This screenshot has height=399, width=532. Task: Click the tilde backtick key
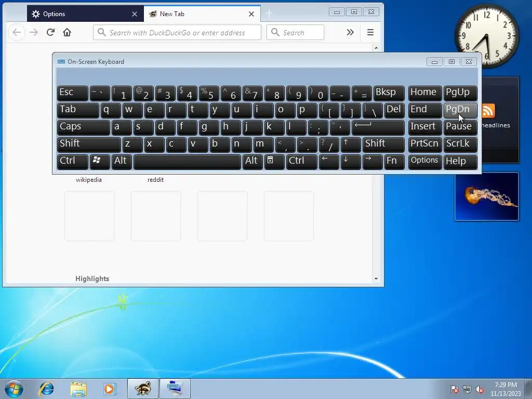coord(100,93)
